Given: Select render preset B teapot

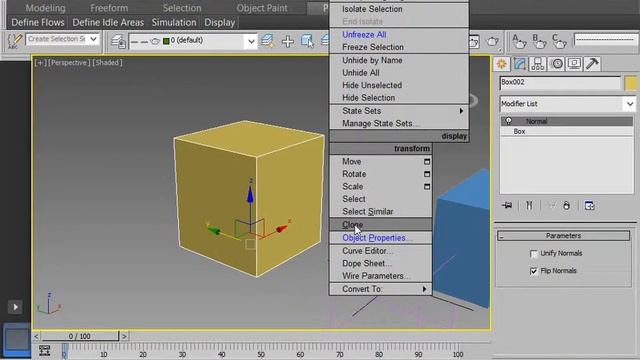Looking at the screenshot, I should (x=539, y=41).
